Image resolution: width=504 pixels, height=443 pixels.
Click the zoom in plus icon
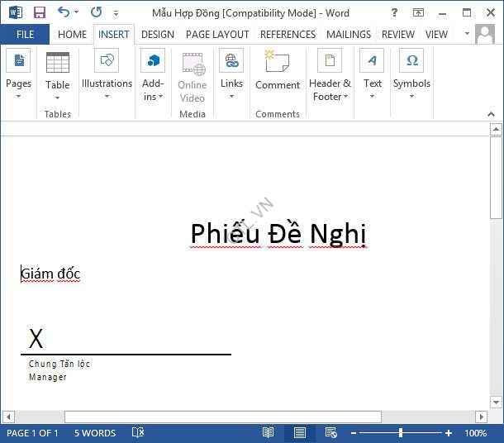[449, 433]
